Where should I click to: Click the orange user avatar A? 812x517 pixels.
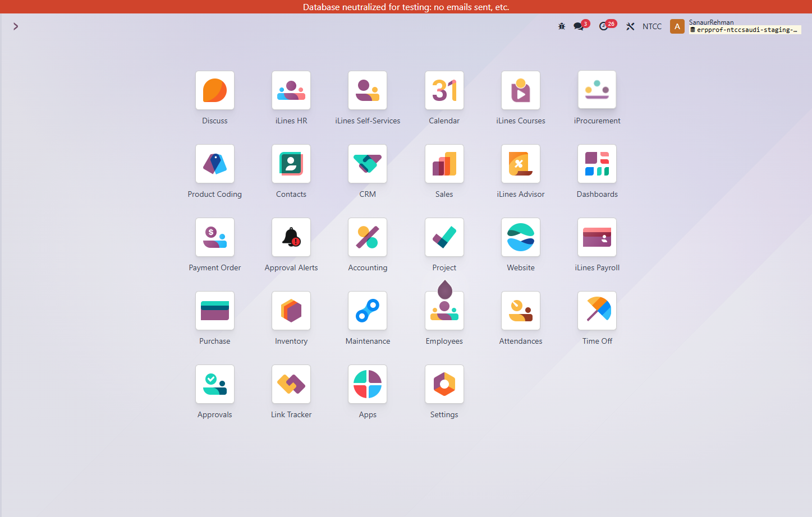click(x=677, y=26)
